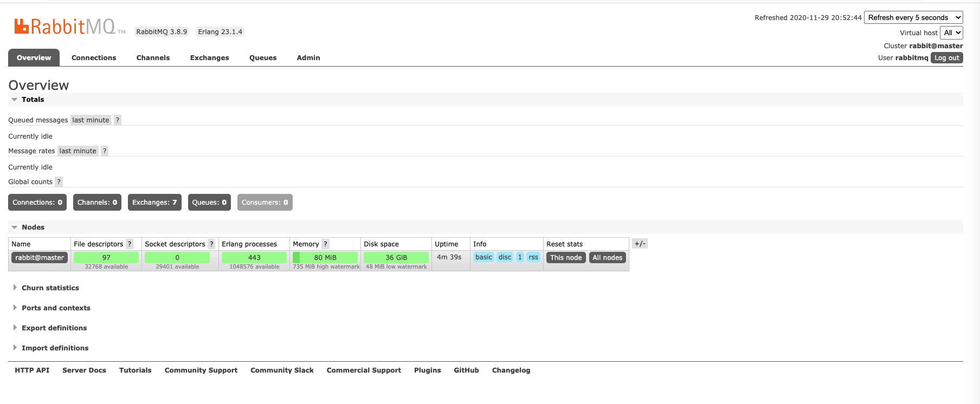Viewport: 980px width, 404px height.
Task: Click the basic info tag
Action: click(483, 257)
